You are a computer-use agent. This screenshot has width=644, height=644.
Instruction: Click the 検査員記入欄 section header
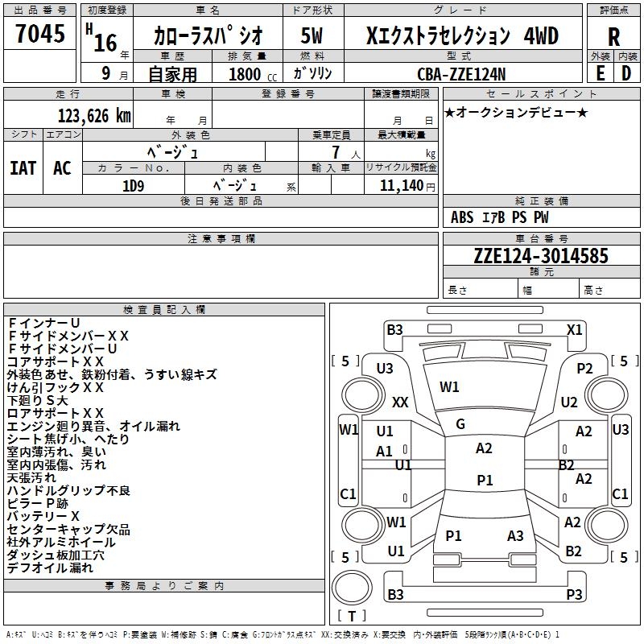point(164,310)
